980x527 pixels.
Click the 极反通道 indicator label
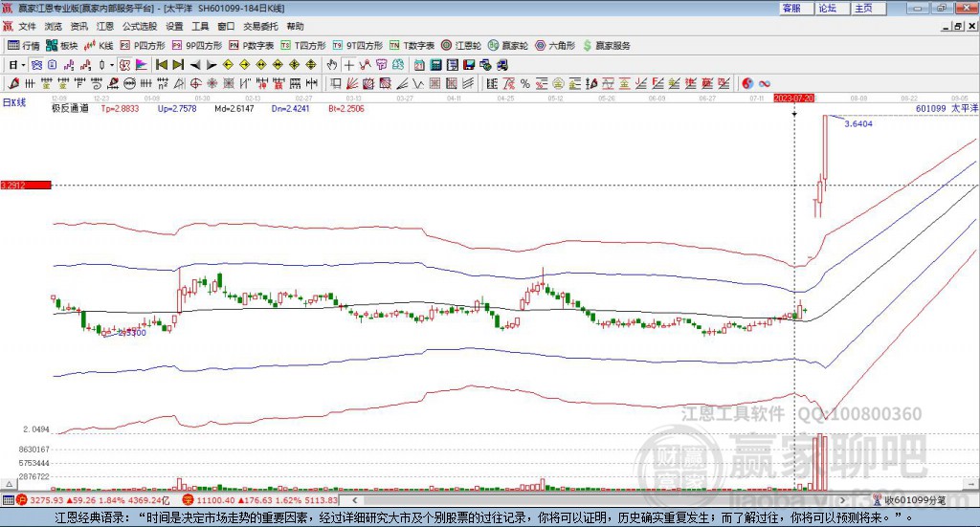click(x=70, y=108)
